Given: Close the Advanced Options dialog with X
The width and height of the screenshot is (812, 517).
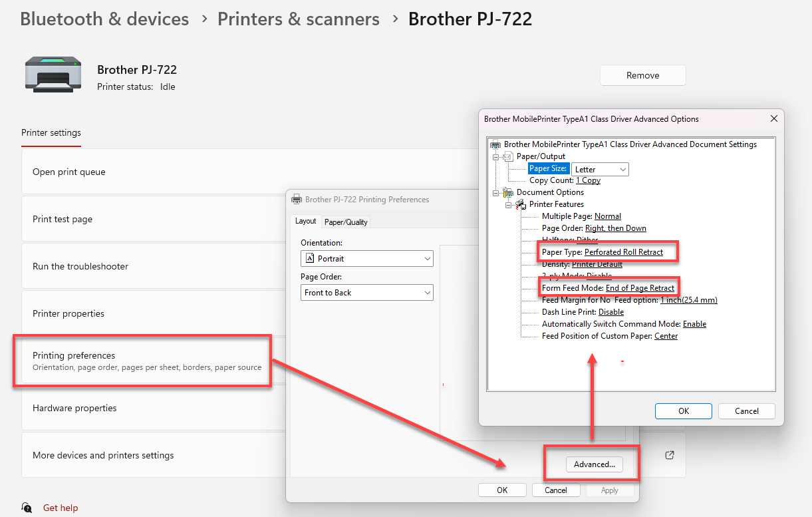Looking at the screenshot, I should 773,118.
